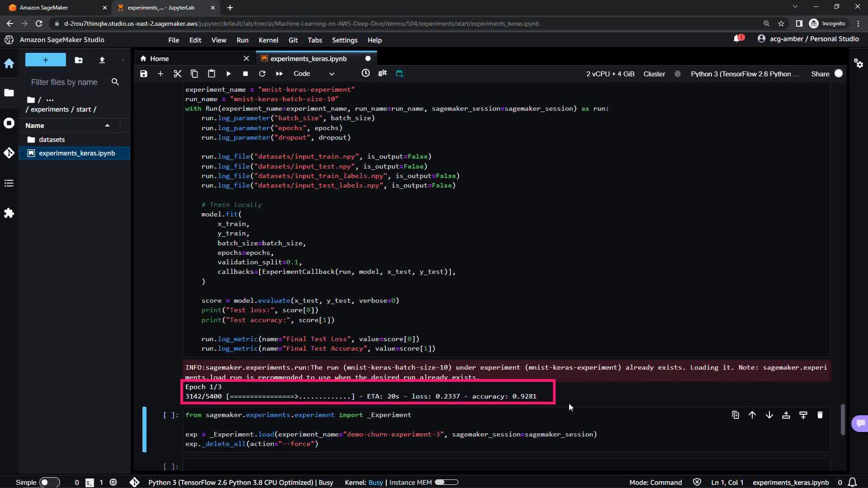
Task: Open the Git sidebar panel
Action: click(x=9, y=153)
